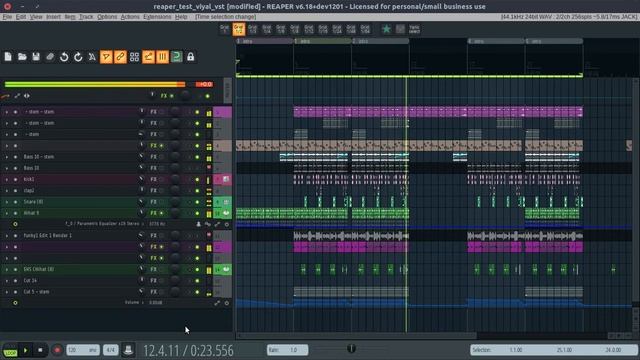Click the playback rate slider knob
This screenshot has height=360, width=640.
tap(351, 349)
